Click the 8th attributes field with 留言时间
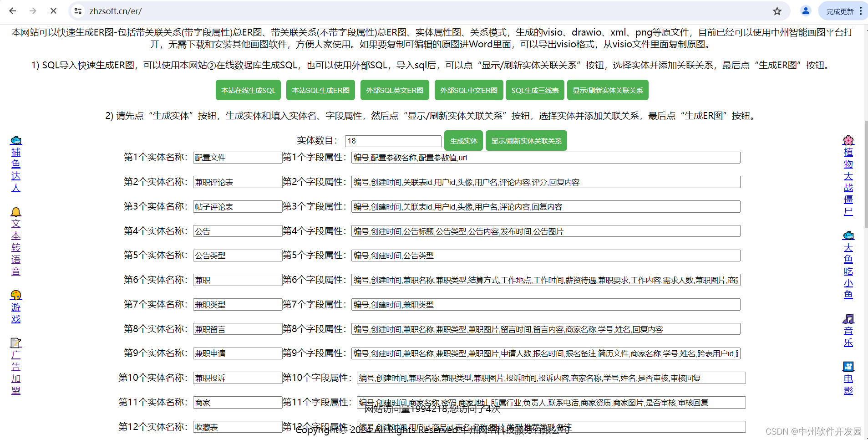 tap(546, 329)
